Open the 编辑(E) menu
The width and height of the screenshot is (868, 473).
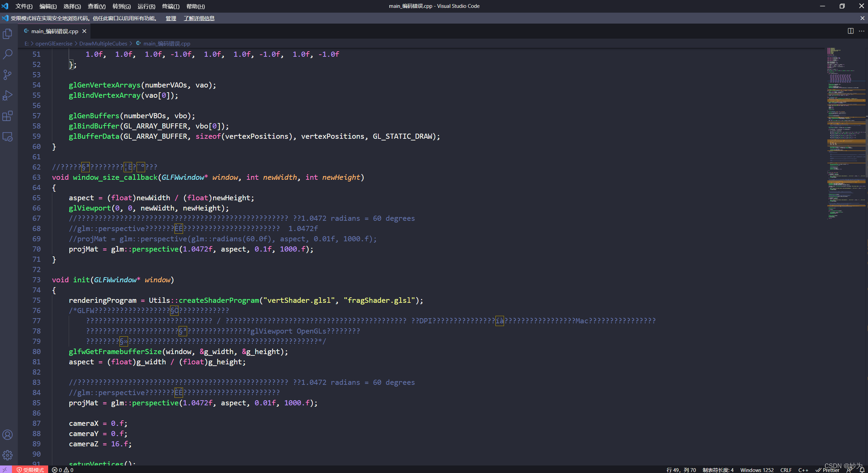[48, 6]
